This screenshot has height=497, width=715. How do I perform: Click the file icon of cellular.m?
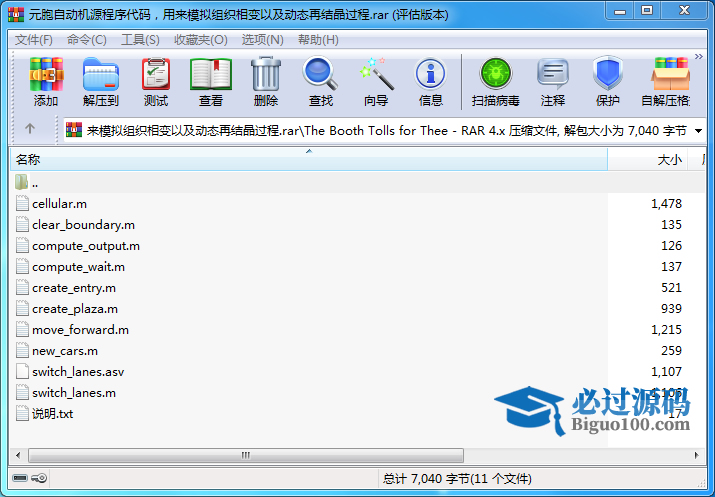(22, 203)
